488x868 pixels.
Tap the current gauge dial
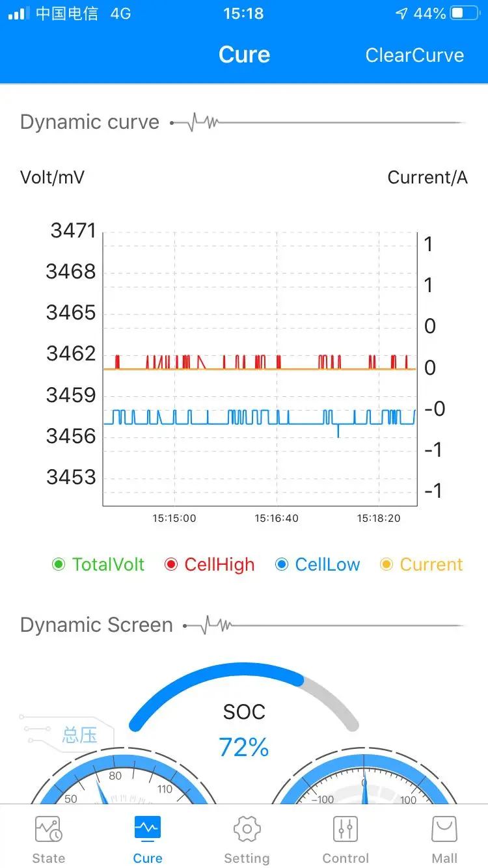pyautogui.click(x=364, y=777)
